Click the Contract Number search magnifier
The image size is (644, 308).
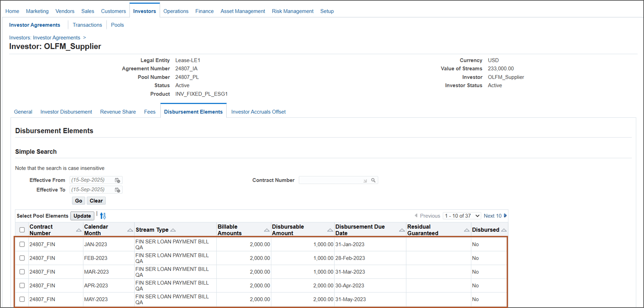click(373, 180)
